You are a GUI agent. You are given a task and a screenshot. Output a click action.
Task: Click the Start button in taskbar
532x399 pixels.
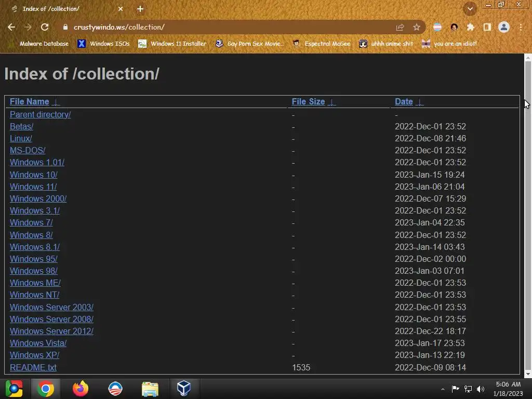(x=14, y=389)
